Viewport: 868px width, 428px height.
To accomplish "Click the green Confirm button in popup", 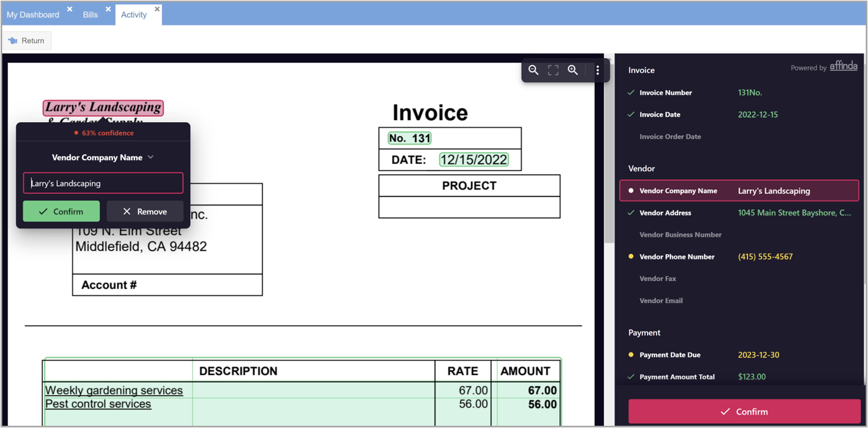I will point(61,211).
